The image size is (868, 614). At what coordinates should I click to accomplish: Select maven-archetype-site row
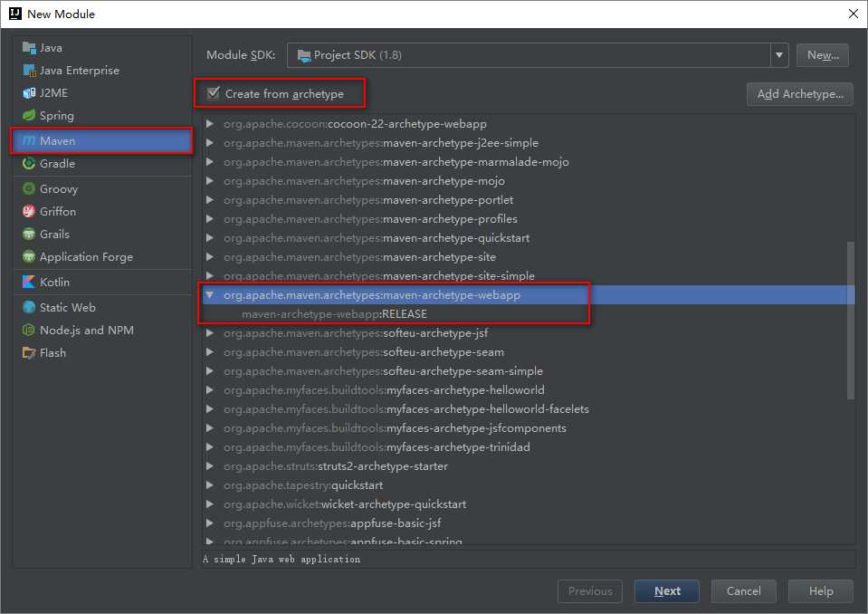[529, 257]
